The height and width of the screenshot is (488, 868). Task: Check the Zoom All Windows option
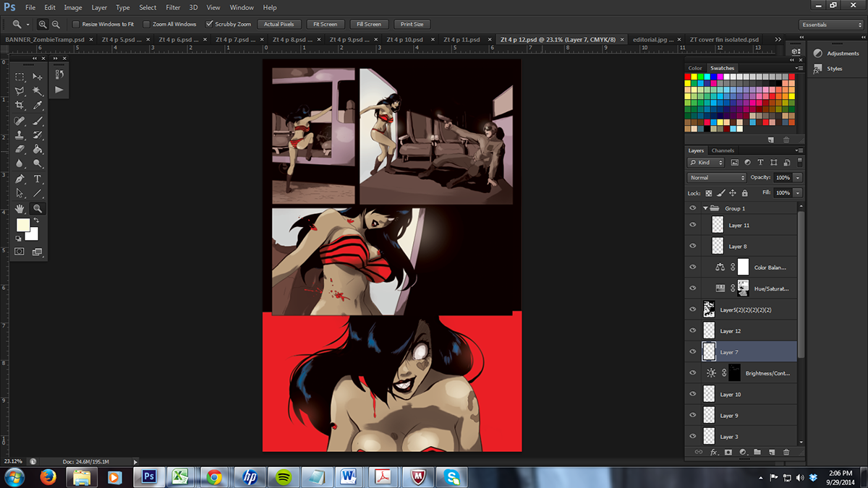(x=147, y=24)
